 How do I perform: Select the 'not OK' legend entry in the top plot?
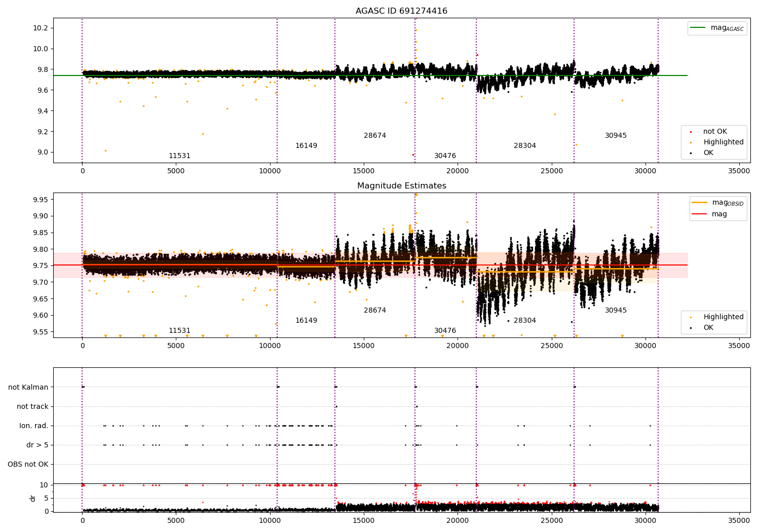715,132
